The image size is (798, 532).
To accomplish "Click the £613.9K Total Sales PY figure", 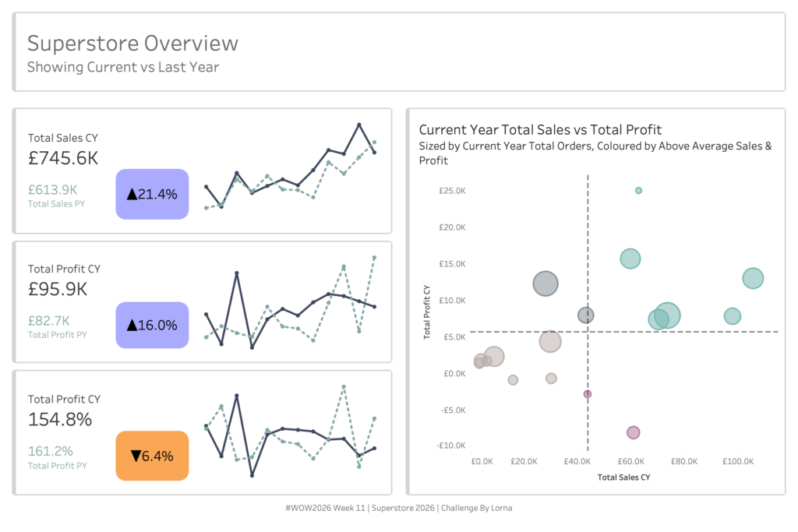I will 53,189.
